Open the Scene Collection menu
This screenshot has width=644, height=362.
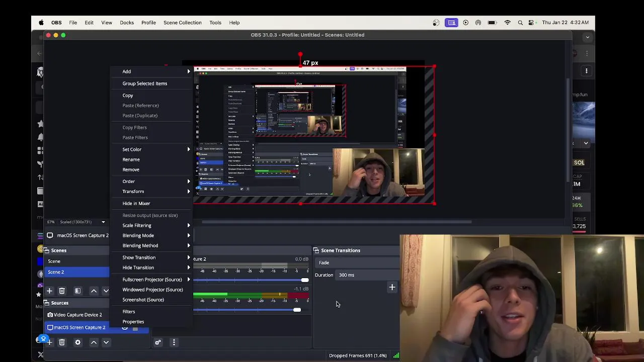click(x=182, y=23)
